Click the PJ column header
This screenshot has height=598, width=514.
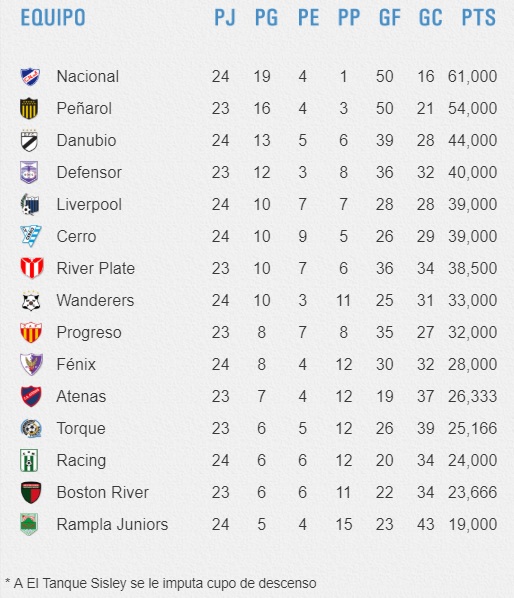tap(225, 18)
